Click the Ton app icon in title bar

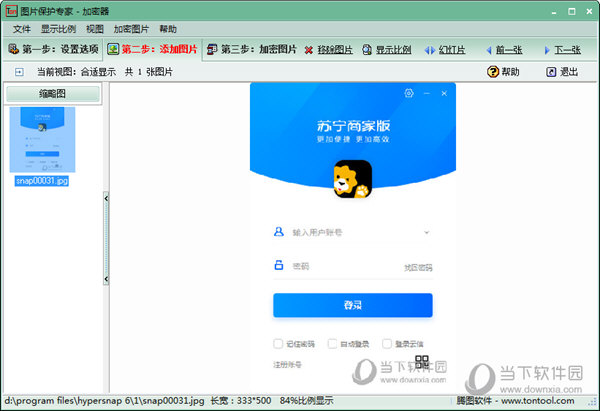[11, 11]
